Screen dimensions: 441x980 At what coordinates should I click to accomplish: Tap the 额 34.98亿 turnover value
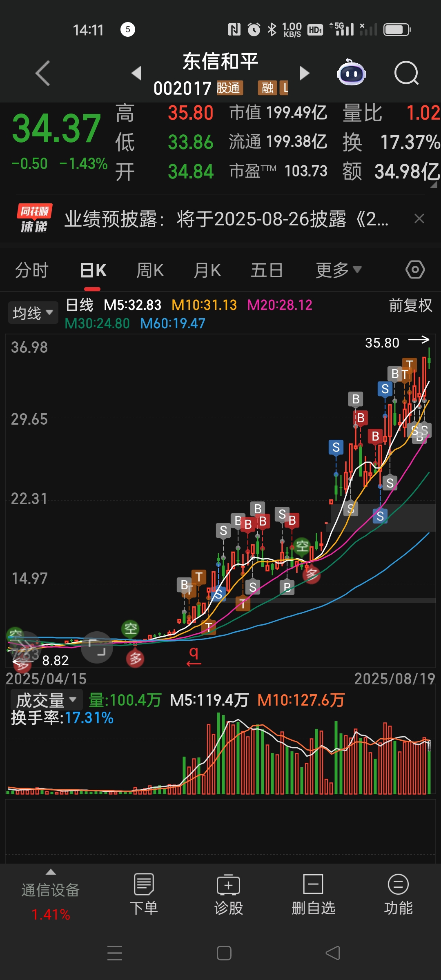[x=391, y=171]
